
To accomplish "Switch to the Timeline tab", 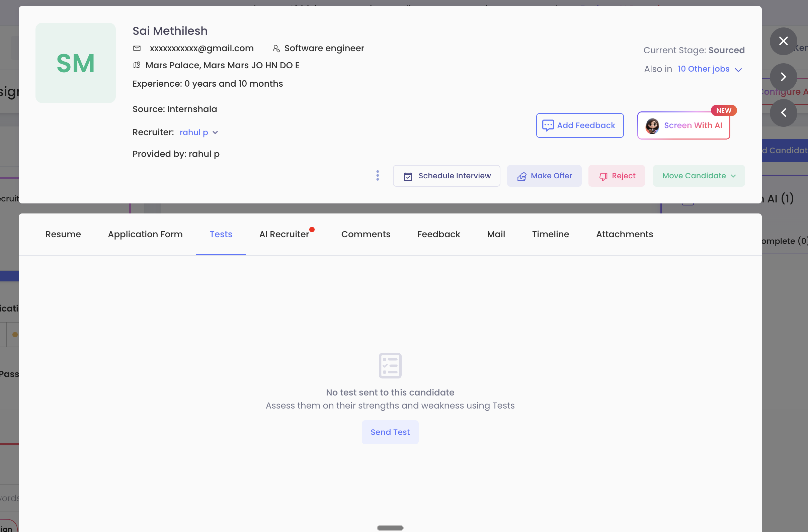I will point(550,235).
